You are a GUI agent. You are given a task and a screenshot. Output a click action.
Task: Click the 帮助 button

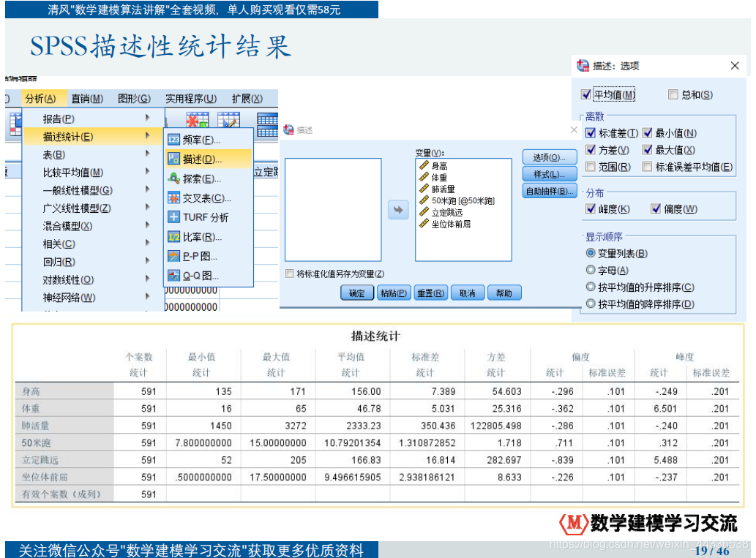pyautogui.click(x=504, y=293)
